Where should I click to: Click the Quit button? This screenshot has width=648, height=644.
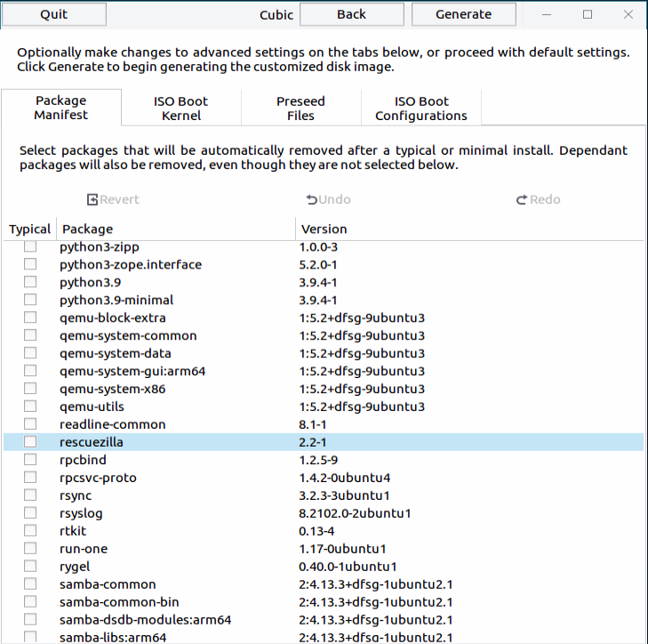pyautogui.click(x=53, y=14)
